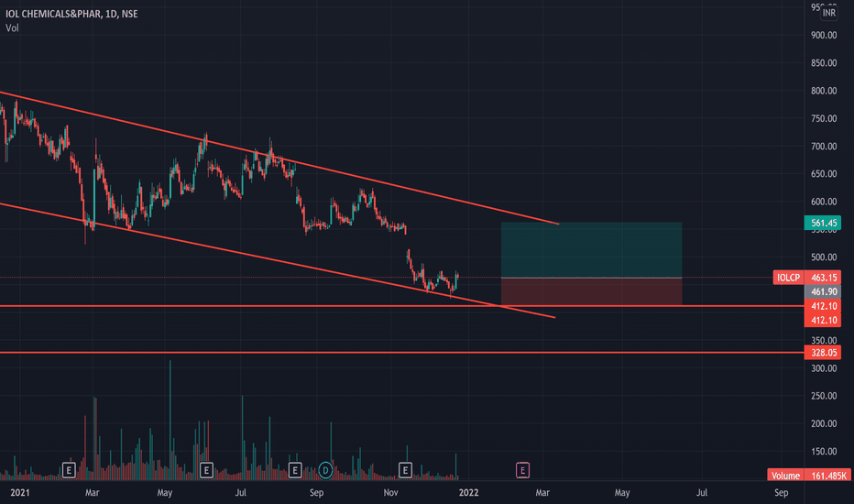Select the horizontal line at 328.05
Viewport: 854px width, 504px height.
(x=402, y=353)
